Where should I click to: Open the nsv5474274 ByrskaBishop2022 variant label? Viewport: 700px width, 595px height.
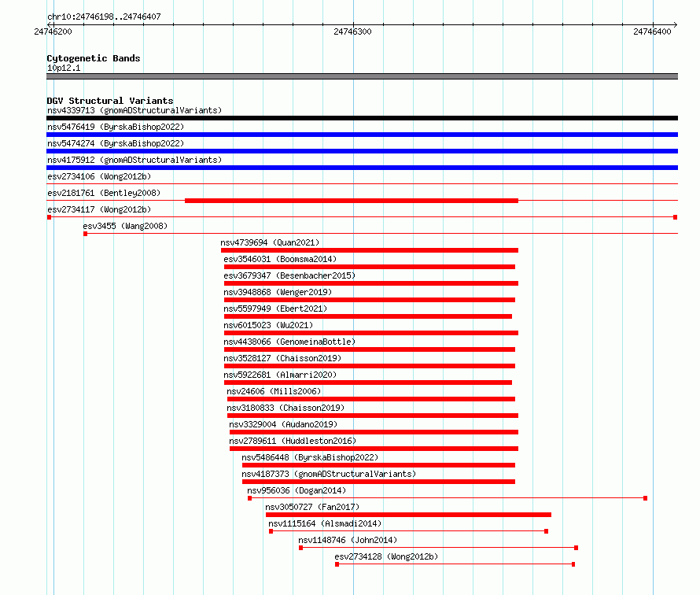116,143
